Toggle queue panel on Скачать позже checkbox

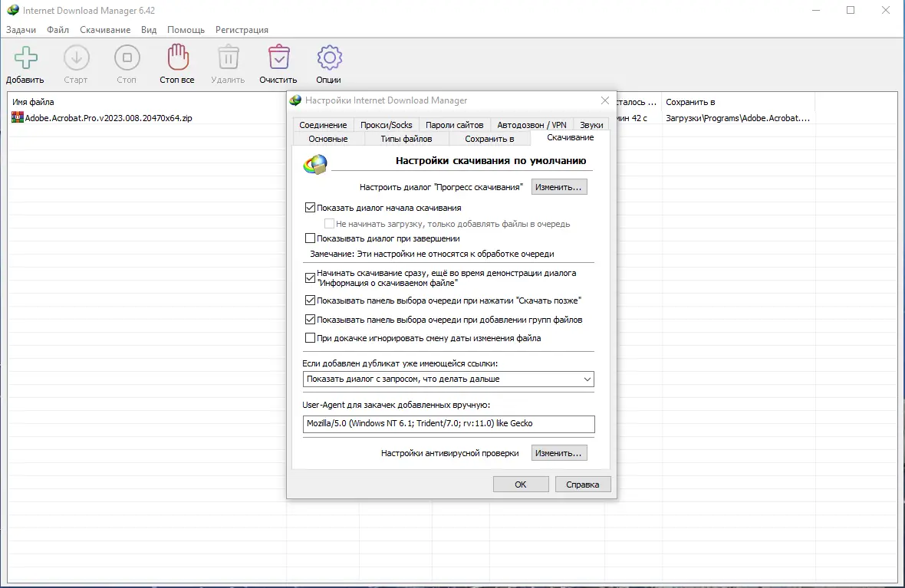[310, 301]
